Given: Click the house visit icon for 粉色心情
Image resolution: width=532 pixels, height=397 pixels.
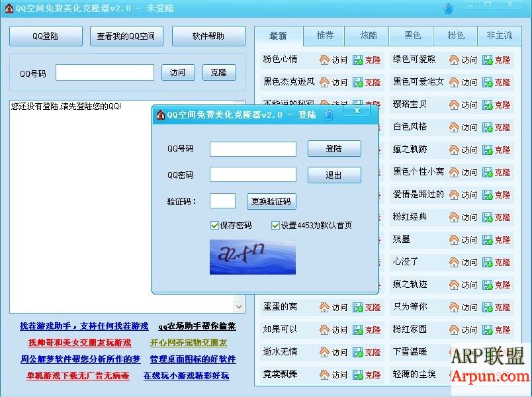Looking at the screenshot, I should point(324,60).
